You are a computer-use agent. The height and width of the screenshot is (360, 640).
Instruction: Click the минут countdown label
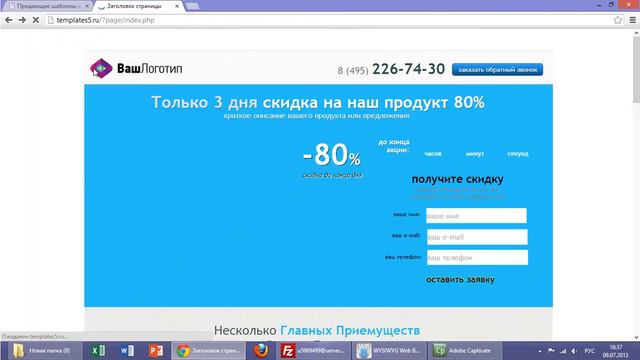[x=475, y=153]
